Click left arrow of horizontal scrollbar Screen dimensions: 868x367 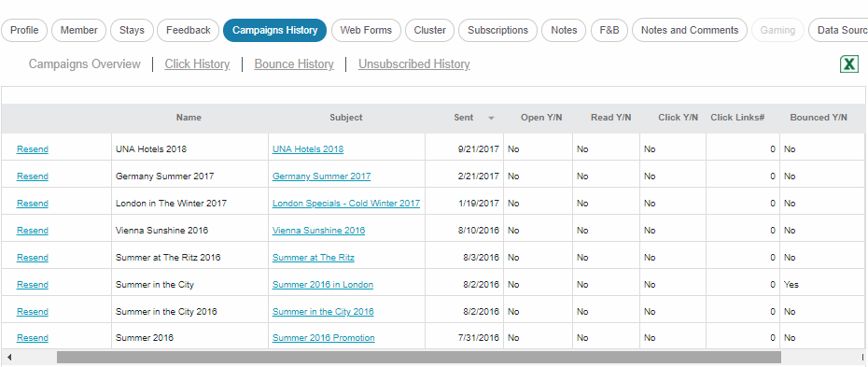(8, 357)
